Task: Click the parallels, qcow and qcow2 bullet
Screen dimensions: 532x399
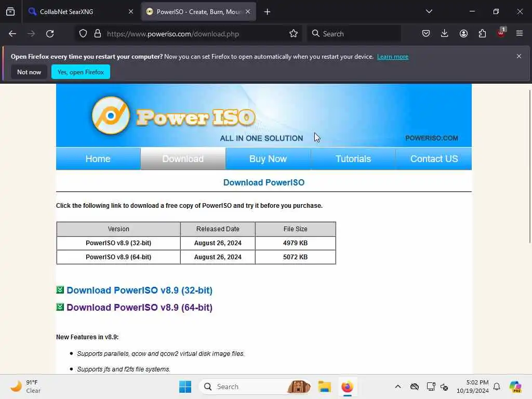Action: pyautogui.click(x=161, y=353)
